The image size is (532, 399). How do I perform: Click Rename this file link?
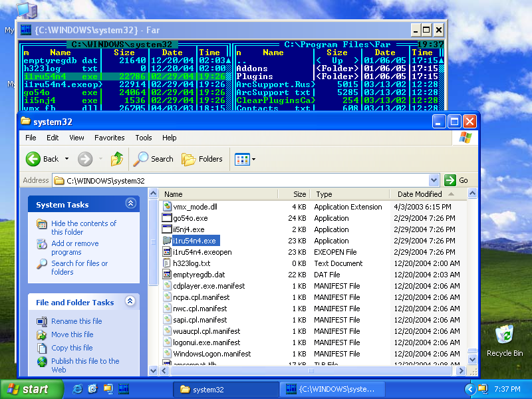[76, 321]
